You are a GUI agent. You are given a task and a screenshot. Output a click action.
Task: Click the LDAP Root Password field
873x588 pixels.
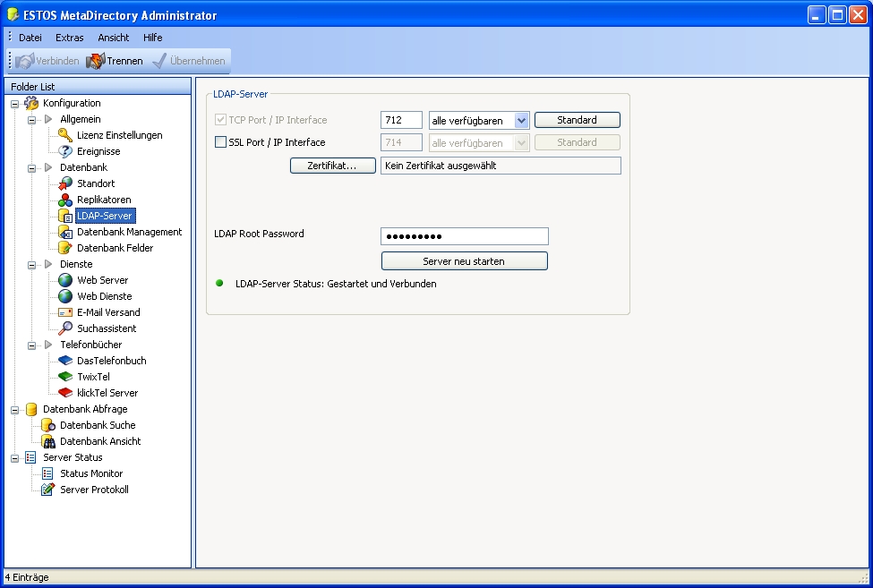click(x=465, y=236)
